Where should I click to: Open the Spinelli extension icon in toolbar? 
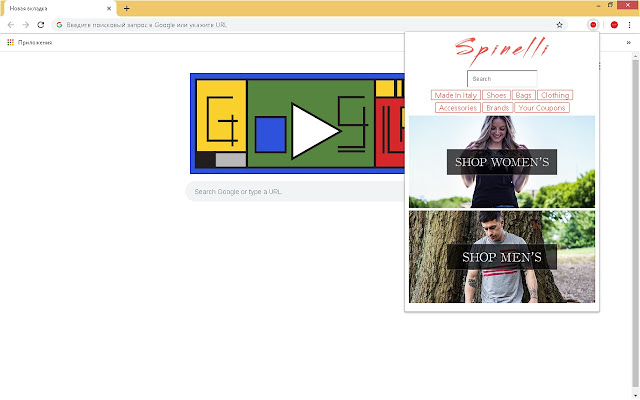593,25
